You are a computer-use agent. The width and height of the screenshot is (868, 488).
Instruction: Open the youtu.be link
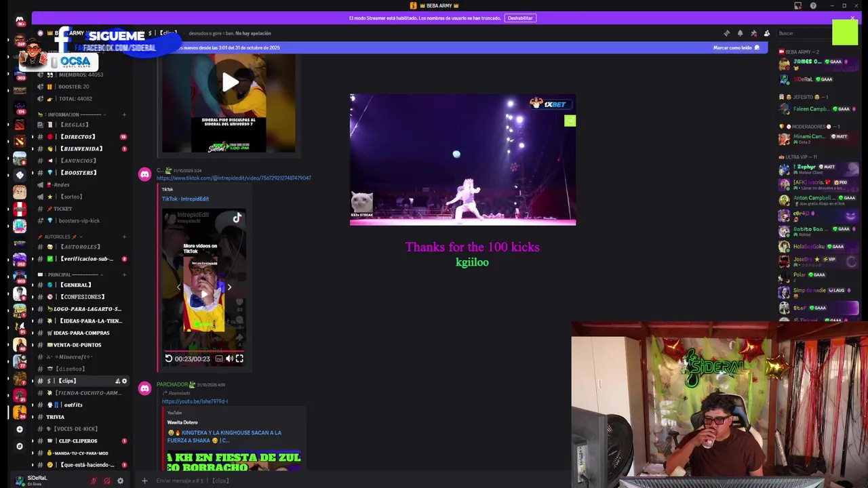coord(195,401)
